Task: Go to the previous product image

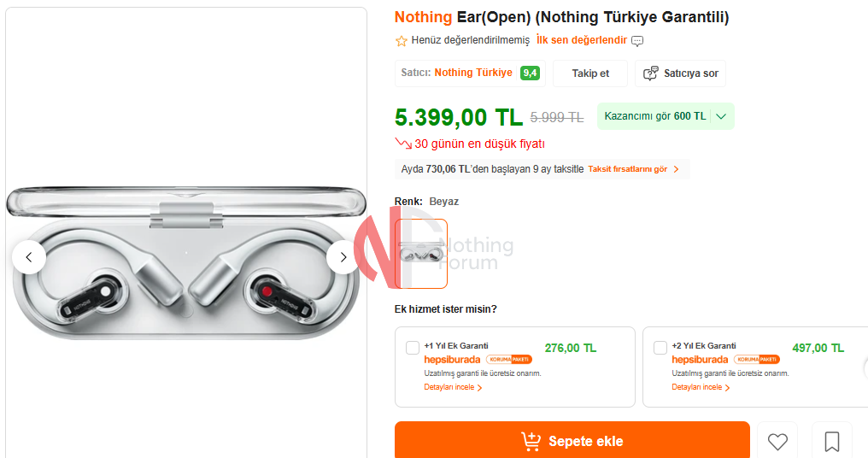Action: point(29,257)
